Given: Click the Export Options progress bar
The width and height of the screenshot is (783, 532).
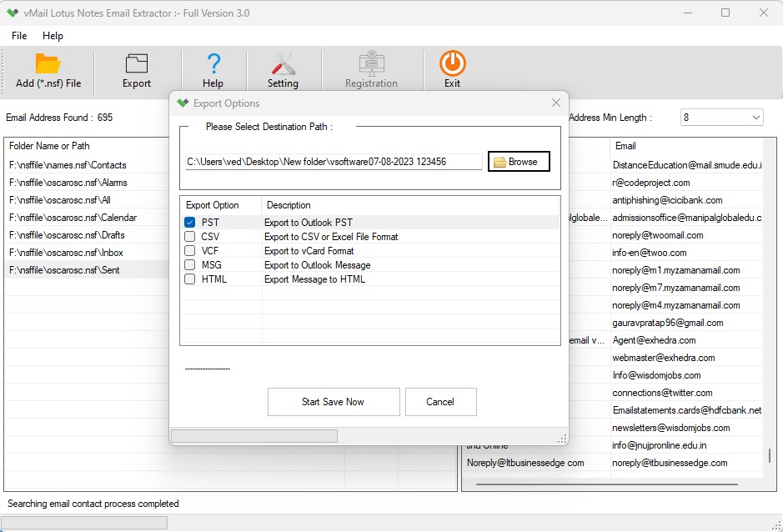Looking at the screenshot, I should click(254, 436).
